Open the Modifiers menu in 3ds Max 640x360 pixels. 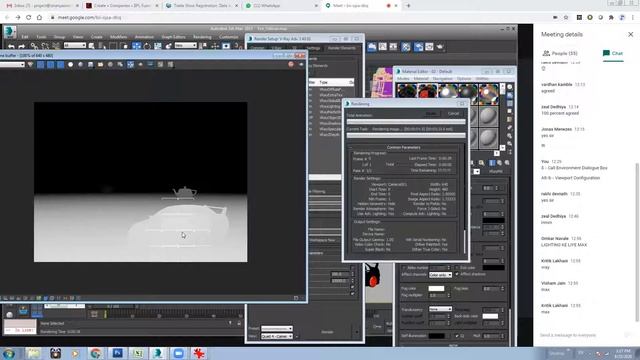118,37
